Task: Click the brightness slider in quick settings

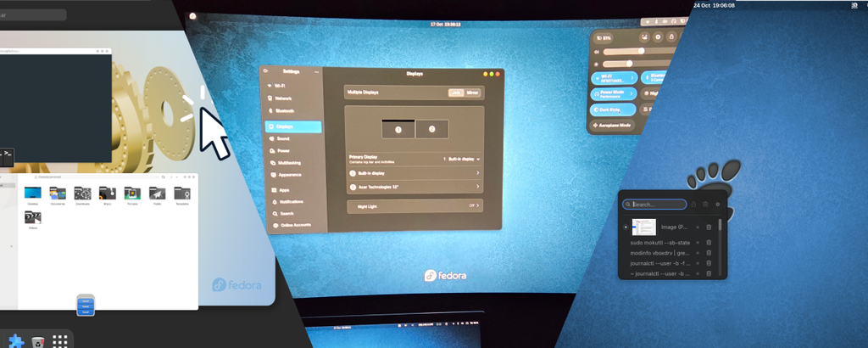Action: tap(637, 64)
